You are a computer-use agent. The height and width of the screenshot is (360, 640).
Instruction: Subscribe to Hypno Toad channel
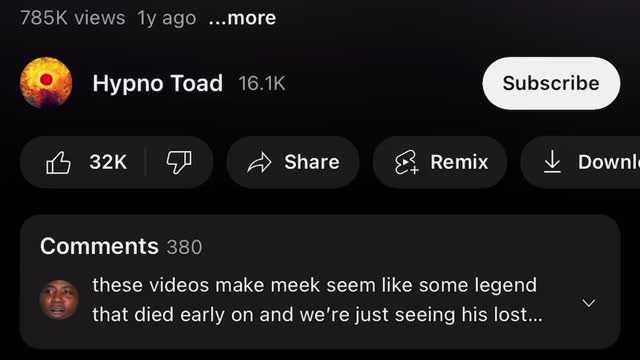[551, 83]
